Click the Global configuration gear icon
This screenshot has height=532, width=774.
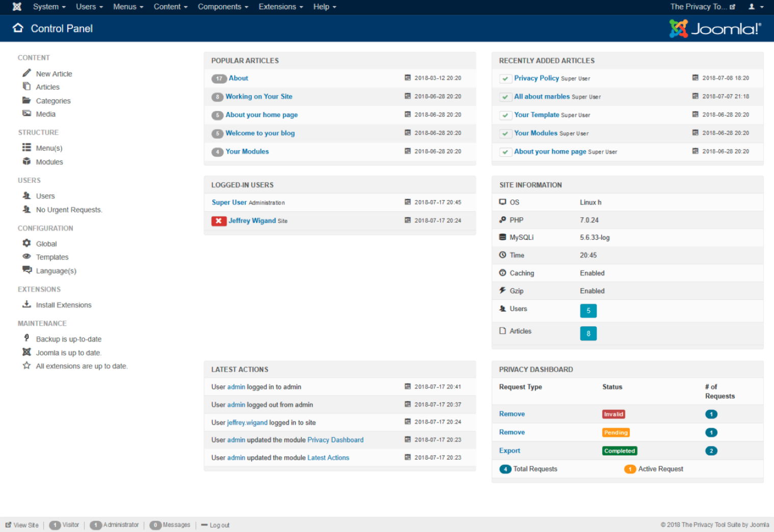(26, 243)
